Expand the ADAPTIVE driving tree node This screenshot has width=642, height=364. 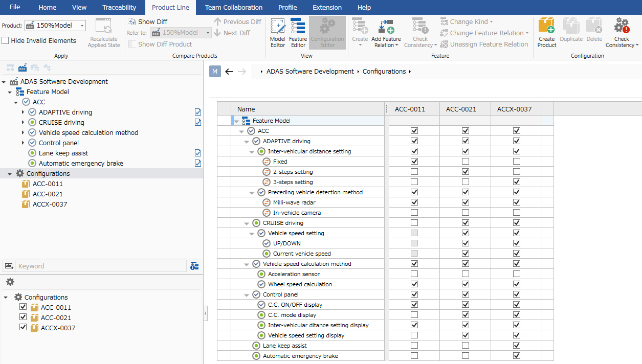point(23,112)
